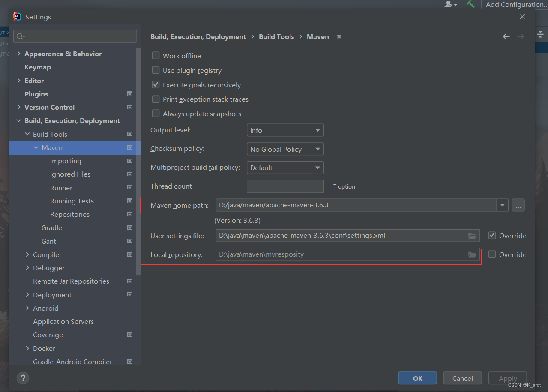Open the Output level dropdown

click(x=285, y=130)
